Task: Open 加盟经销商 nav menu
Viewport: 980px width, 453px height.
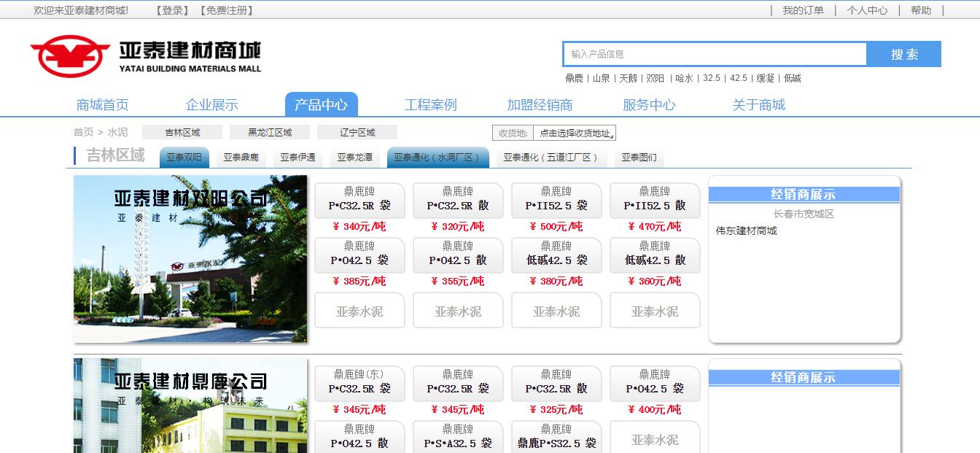Action: (540, 104)
